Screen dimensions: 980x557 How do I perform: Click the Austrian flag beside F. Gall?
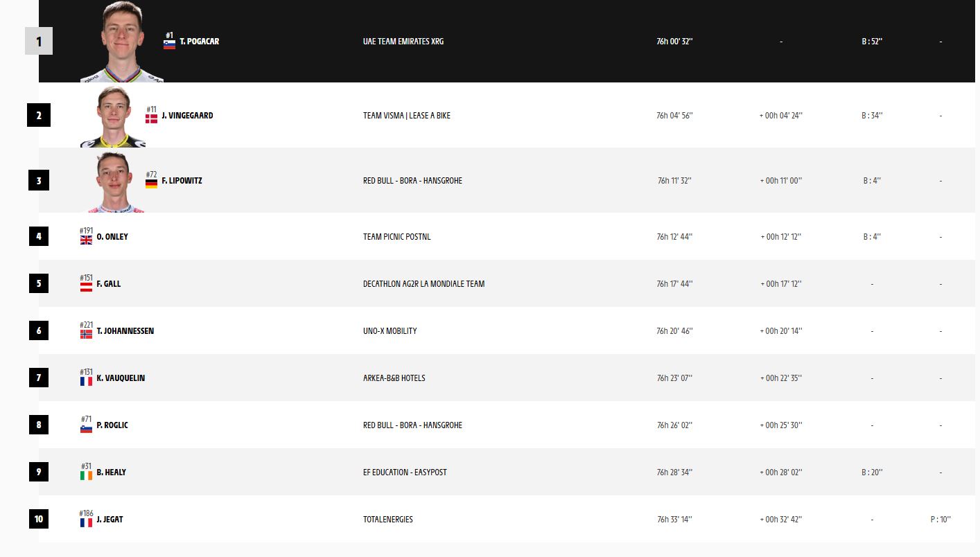(86, 287)
